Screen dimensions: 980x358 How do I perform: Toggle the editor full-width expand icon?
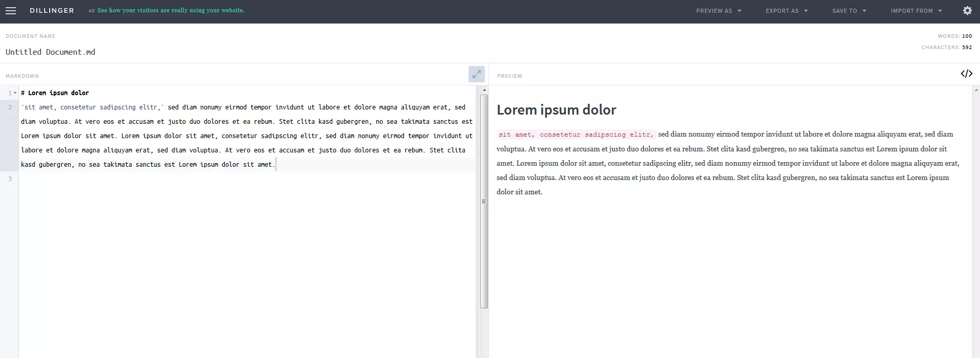pyautogui.click(x=476, y=74)
